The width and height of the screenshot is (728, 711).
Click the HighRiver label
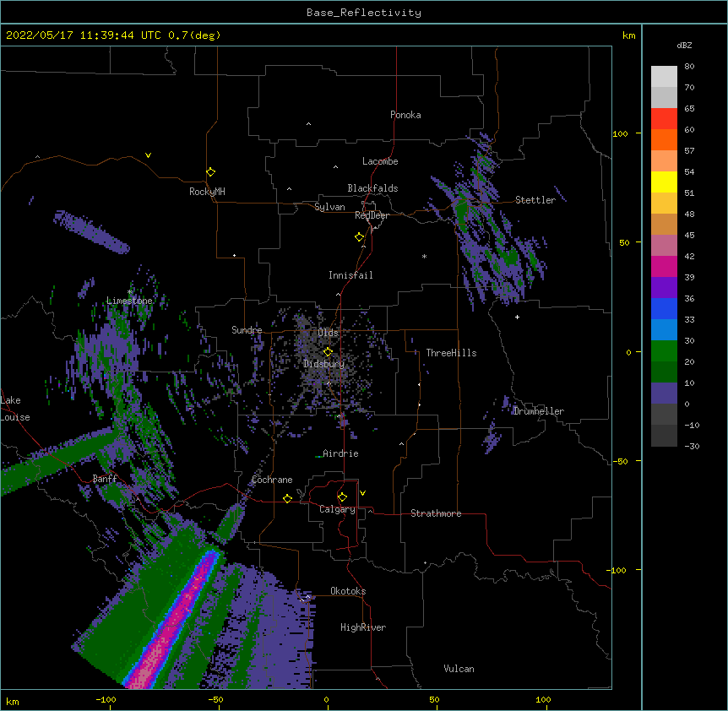click(363, 627)
